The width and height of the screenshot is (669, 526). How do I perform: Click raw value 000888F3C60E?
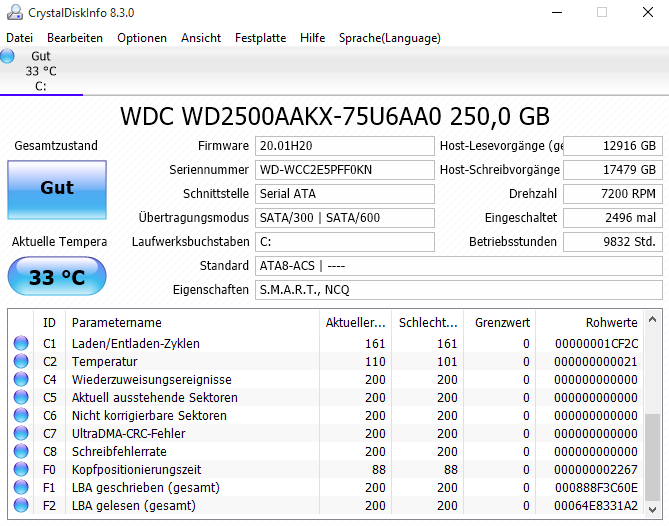[x=596, y=487]
